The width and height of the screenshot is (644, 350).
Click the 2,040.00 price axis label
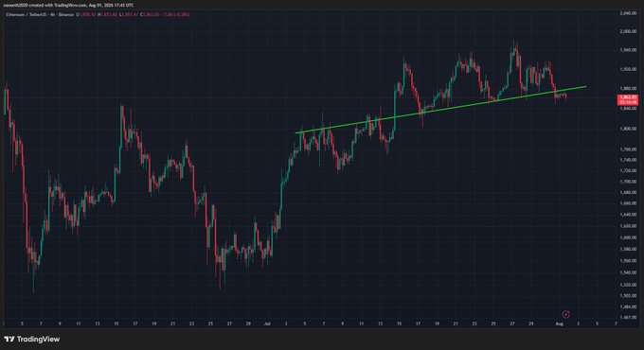pyautogui.click(x=628, y=13)
